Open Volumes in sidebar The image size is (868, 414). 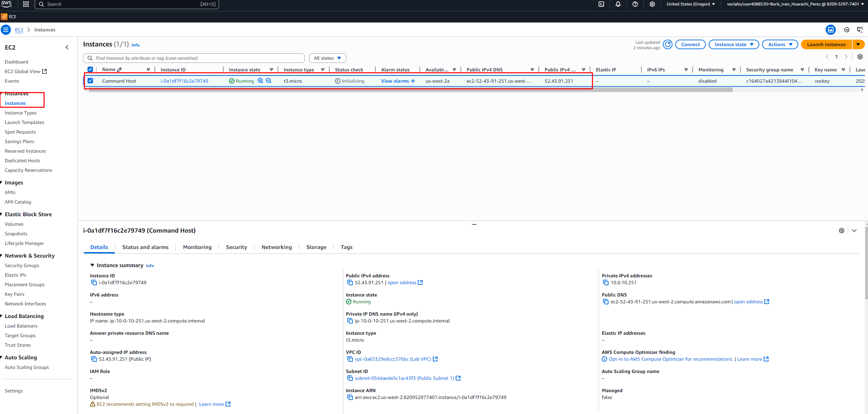[14, 224]
